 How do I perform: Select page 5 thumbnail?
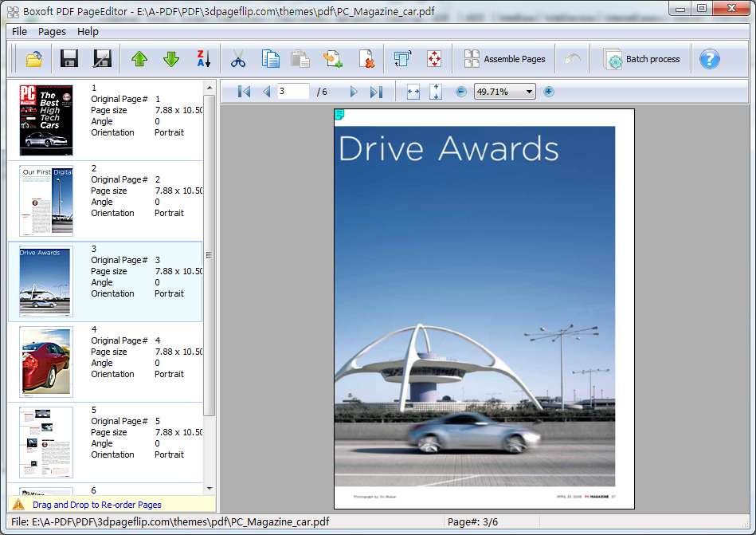(x=45, y=443)
